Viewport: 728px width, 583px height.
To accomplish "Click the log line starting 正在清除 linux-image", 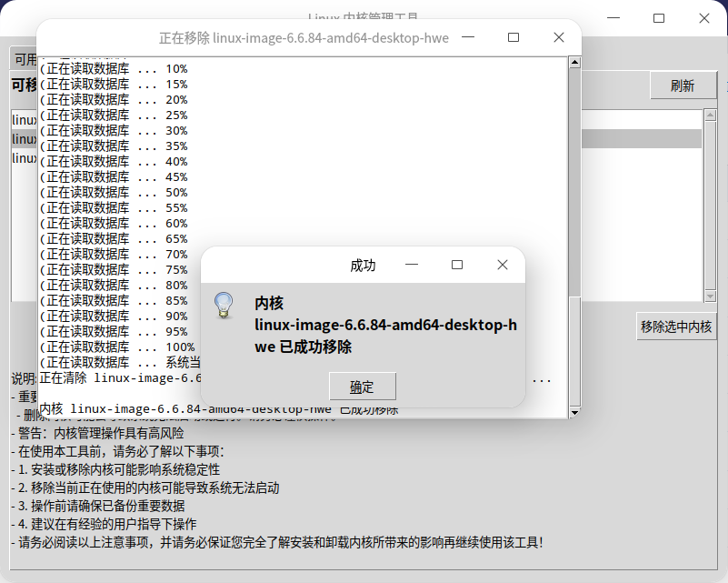I will coord(120,378).
